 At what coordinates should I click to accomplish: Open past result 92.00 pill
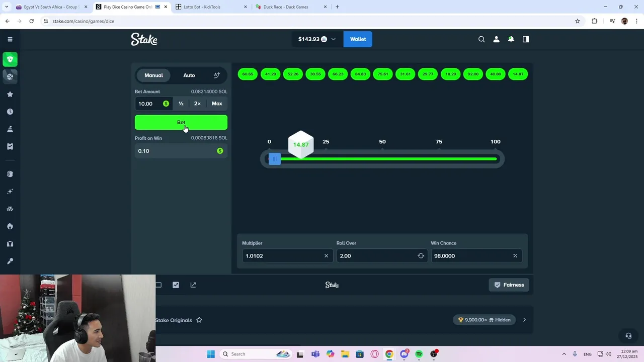click(x=473, y=74)
